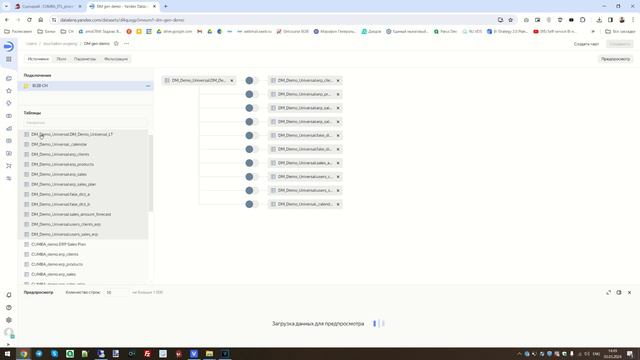Image resolution: width=640 pixels, height=360 pixels.
Task: Click the Сохранить button
Action: 620,44
